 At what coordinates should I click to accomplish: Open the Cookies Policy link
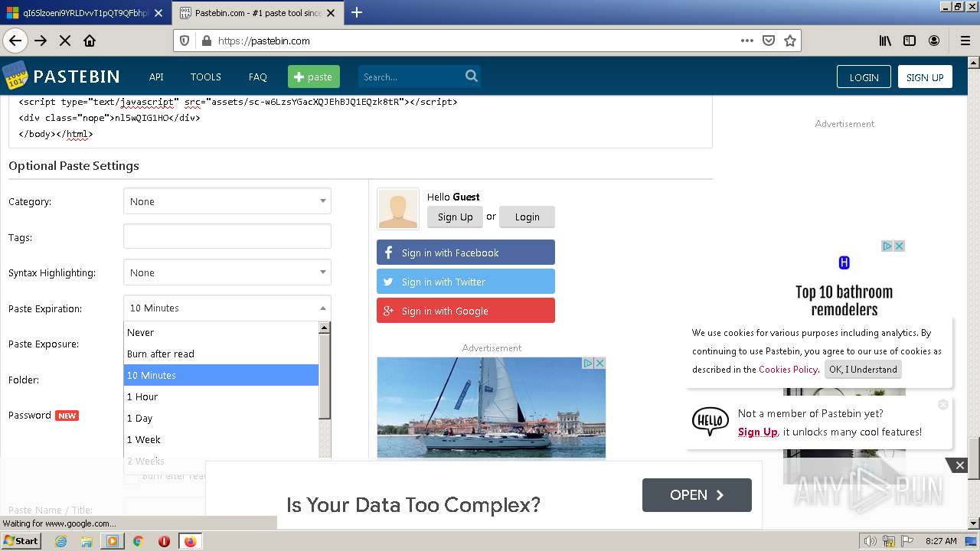(x=788, y=369)
